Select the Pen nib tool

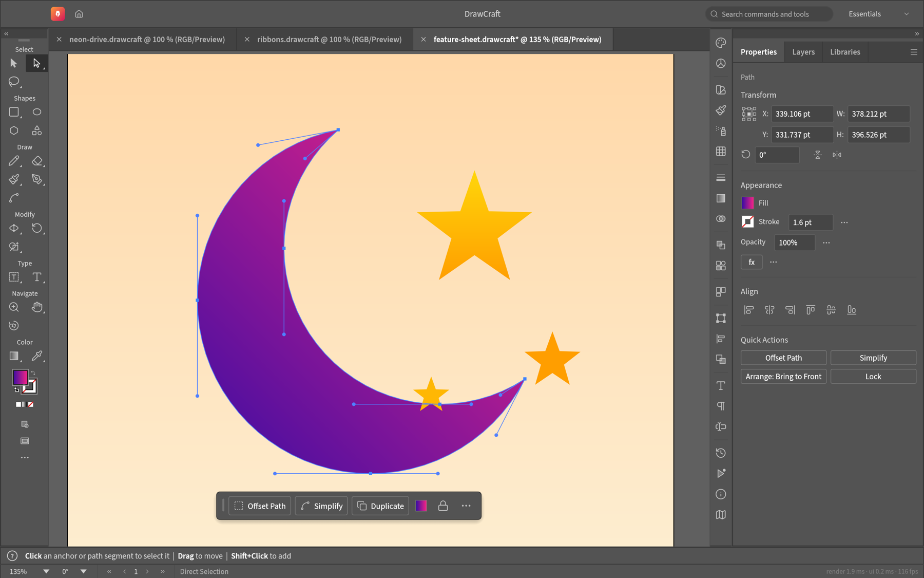click(x=37, y=179)
